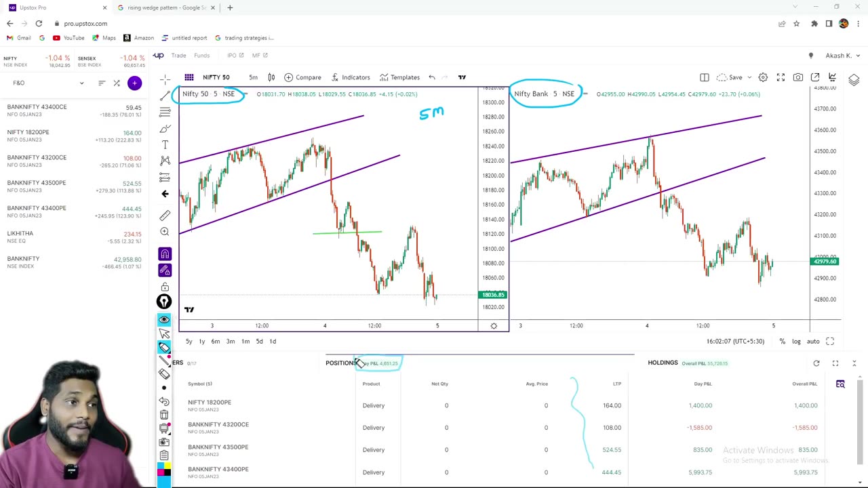Select the 6m time range

215,342
